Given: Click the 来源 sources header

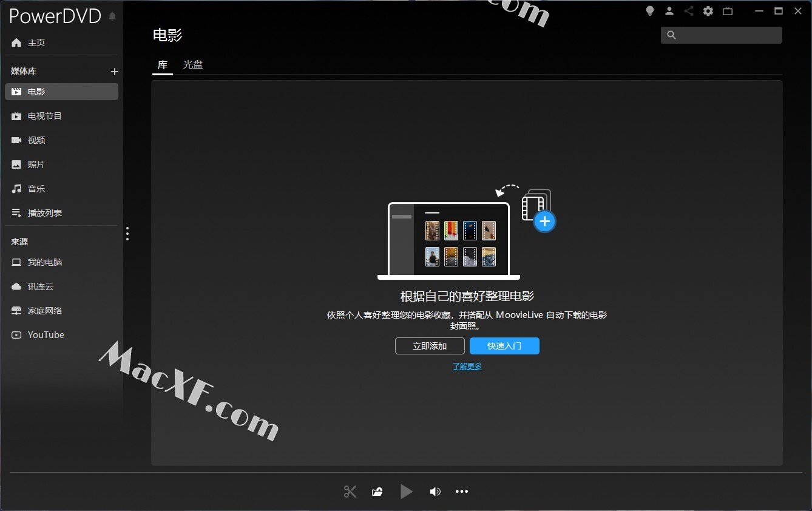Looking at the screenshot, I should tap(19, 242).
